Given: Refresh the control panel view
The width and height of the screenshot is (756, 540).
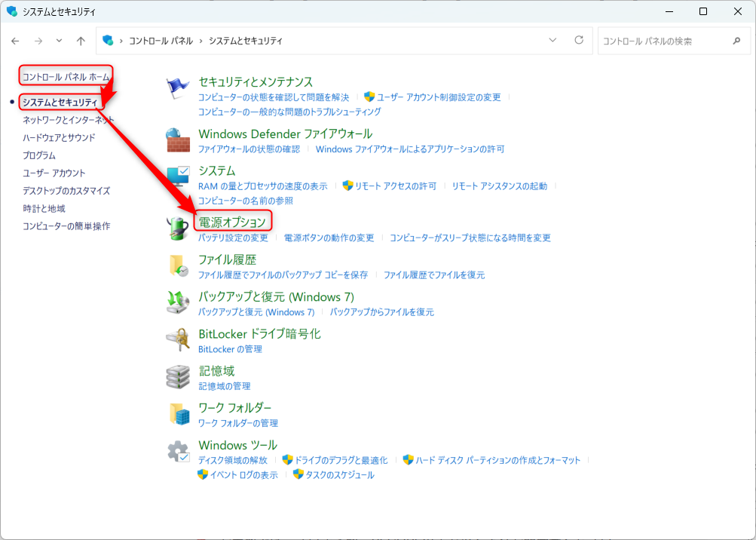Looking at the screenshot, I should click(579, 40).
